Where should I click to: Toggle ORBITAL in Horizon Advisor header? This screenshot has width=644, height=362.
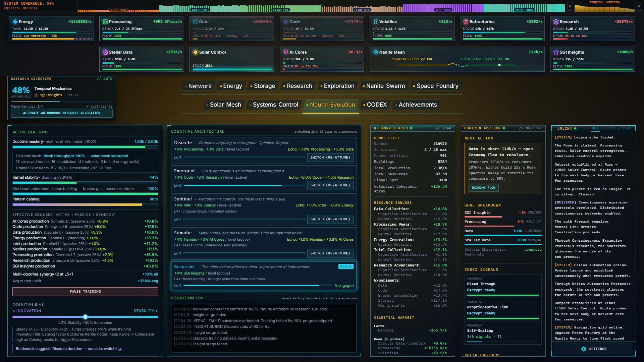tap(530, 128)
